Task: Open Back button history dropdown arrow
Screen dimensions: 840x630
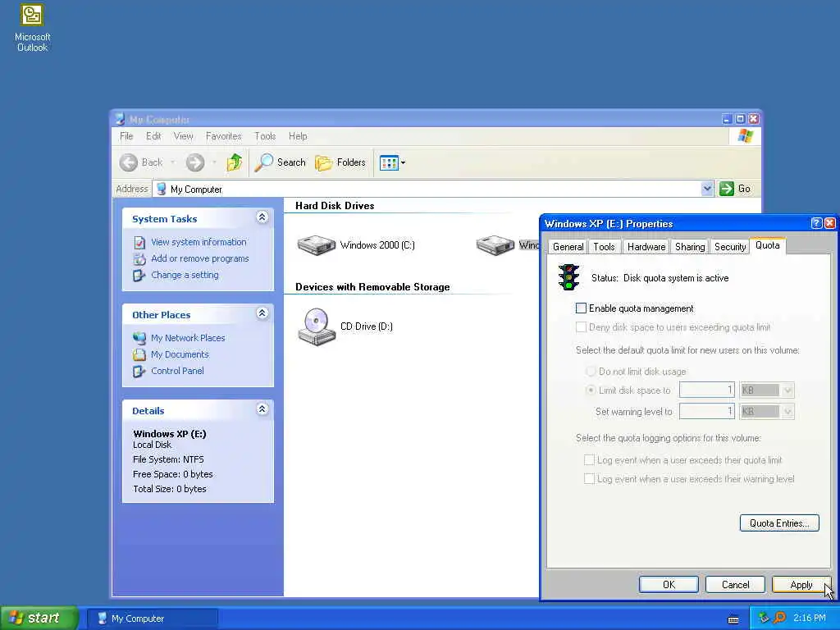Action: coord(172,162)
